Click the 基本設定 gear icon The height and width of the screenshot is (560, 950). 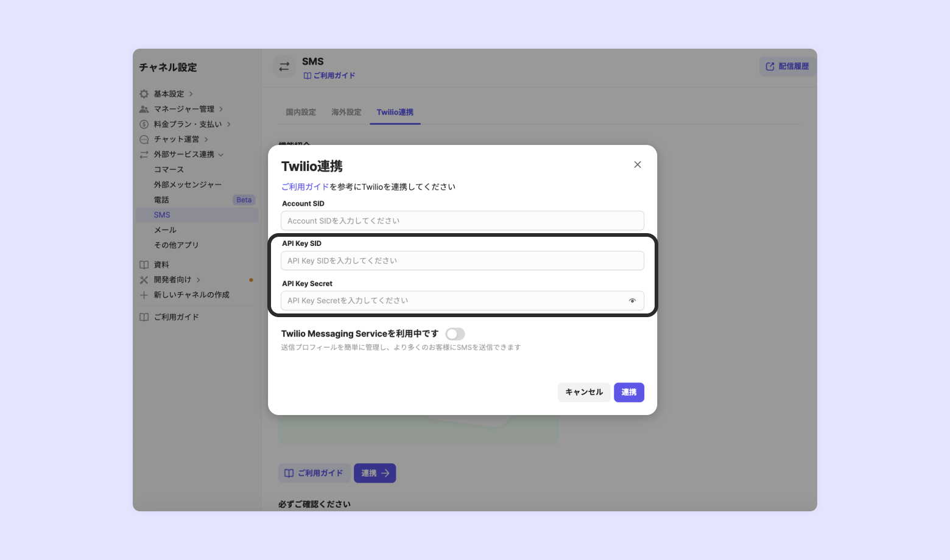pyautogui.click(x=144, y=94)
